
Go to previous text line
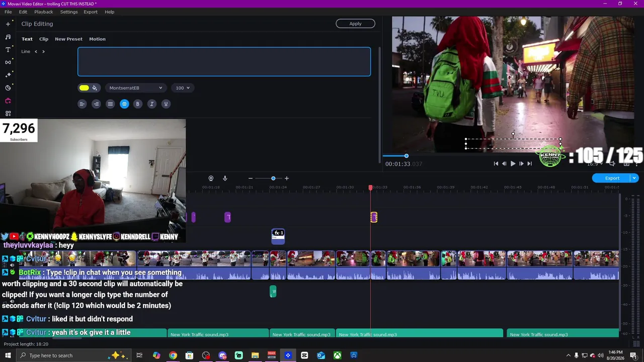click(x=36, y=51)
